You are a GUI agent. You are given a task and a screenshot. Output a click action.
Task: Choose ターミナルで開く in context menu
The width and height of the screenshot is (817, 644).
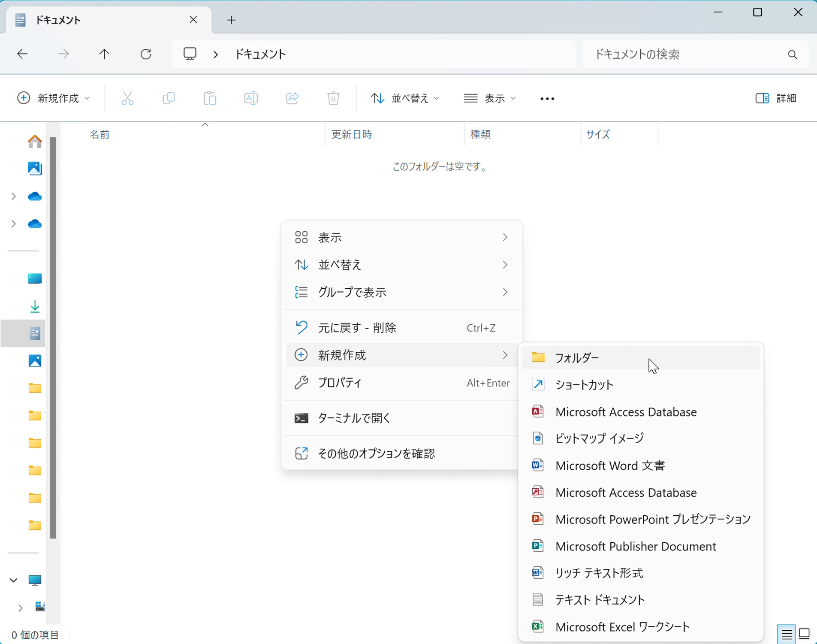point(402,418)
